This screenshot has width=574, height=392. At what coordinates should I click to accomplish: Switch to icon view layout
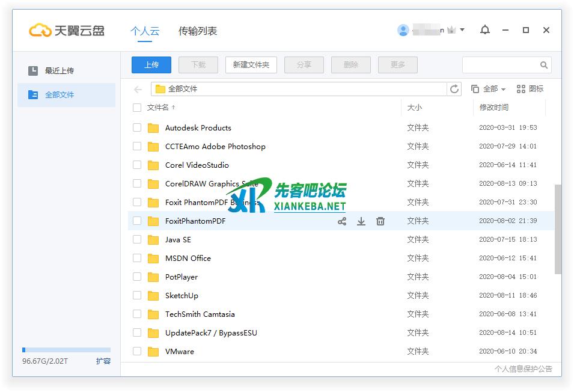530,89
